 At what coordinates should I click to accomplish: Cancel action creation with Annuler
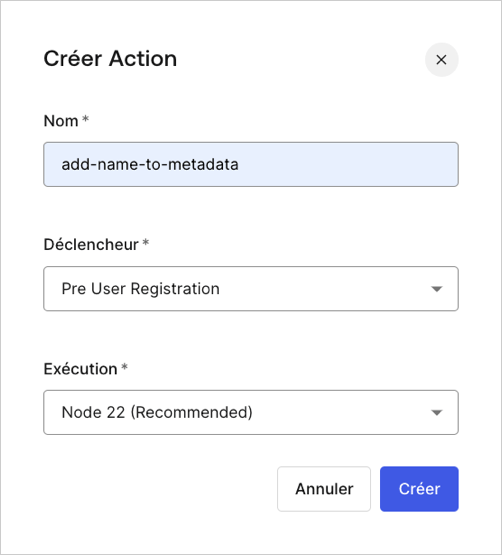[324, 489]
